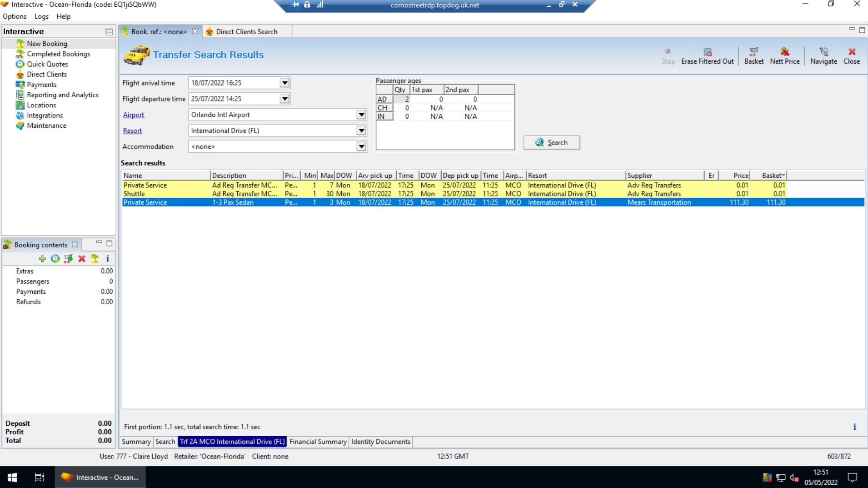The width and height of the screenshot is (868, 488).
Task: Switch to the Financial Summary tab
Action: click(318, 442)
